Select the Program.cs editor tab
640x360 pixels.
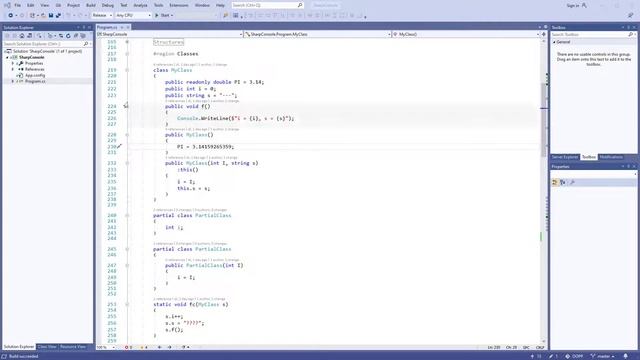click(x=107, y=27)
